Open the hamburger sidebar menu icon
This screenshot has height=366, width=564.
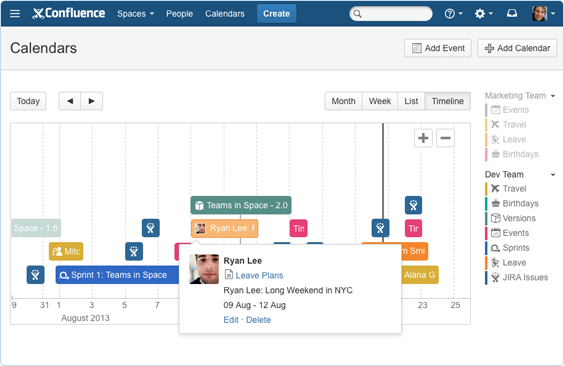pos(15,14)
